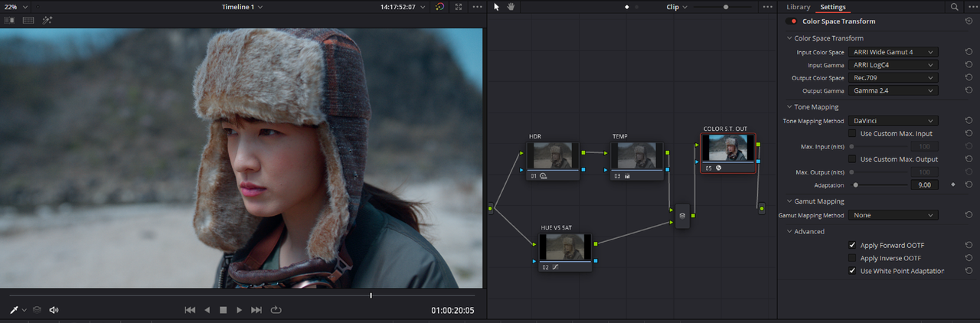
Task: Click the Adaptation keyframe diamond
Action: (953, 184)
